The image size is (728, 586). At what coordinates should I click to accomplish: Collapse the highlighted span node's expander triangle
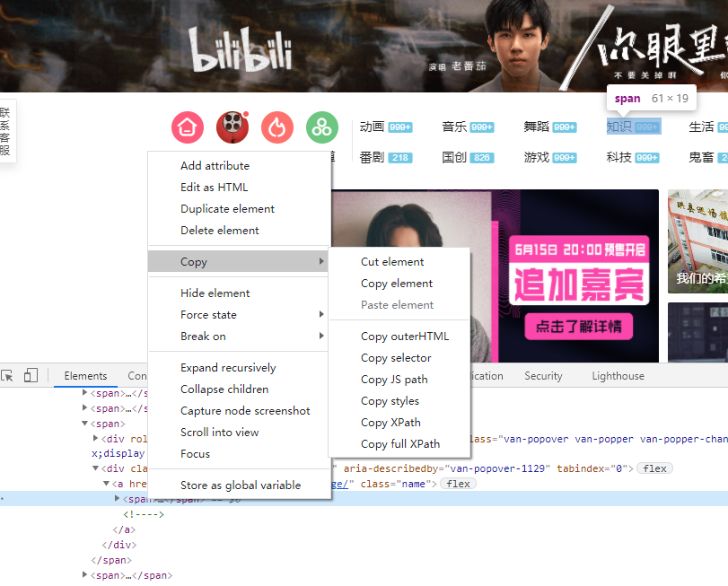pyautogui.click(x=118, y=496)
